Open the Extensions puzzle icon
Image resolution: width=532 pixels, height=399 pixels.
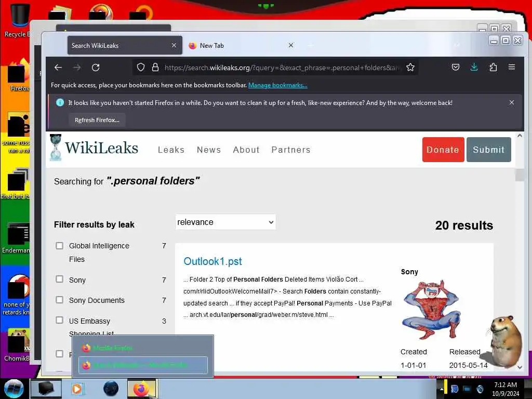pos(493,67)
